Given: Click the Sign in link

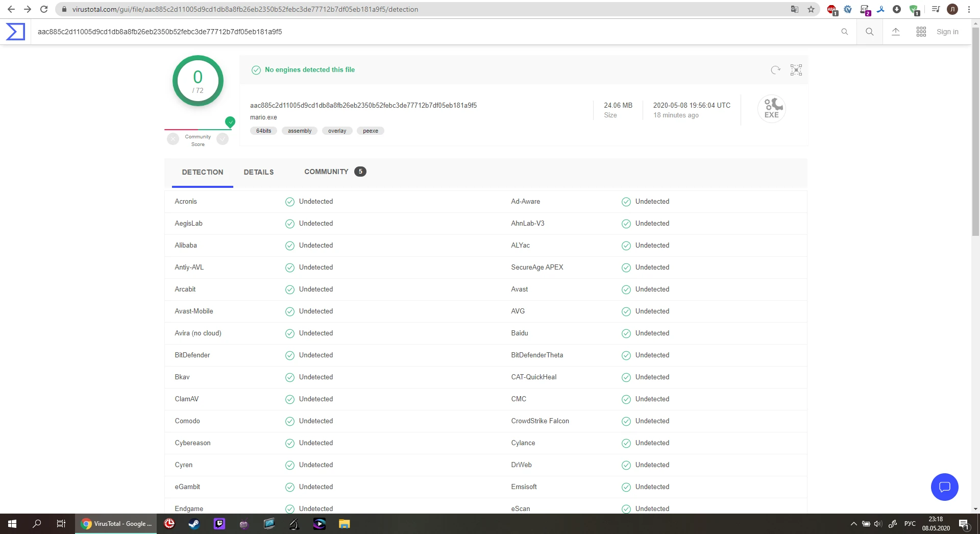Looking at the screenshot, I should [x=947, y=32].
